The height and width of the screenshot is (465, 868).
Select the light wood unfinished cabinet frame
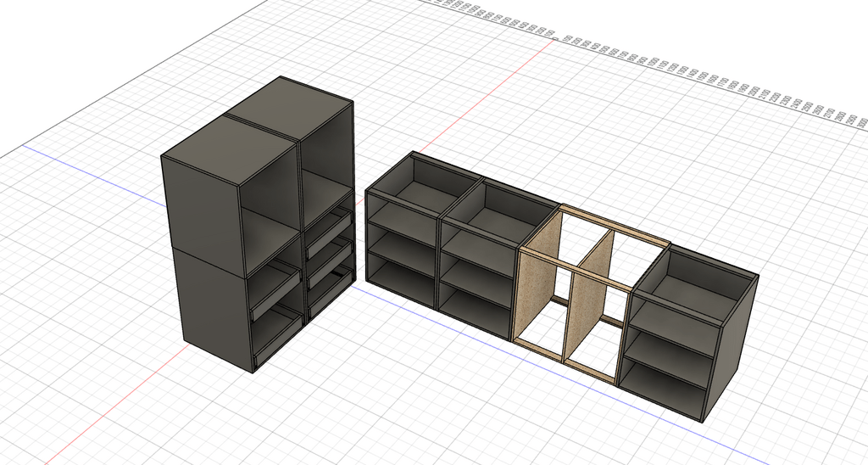(593, 296)
